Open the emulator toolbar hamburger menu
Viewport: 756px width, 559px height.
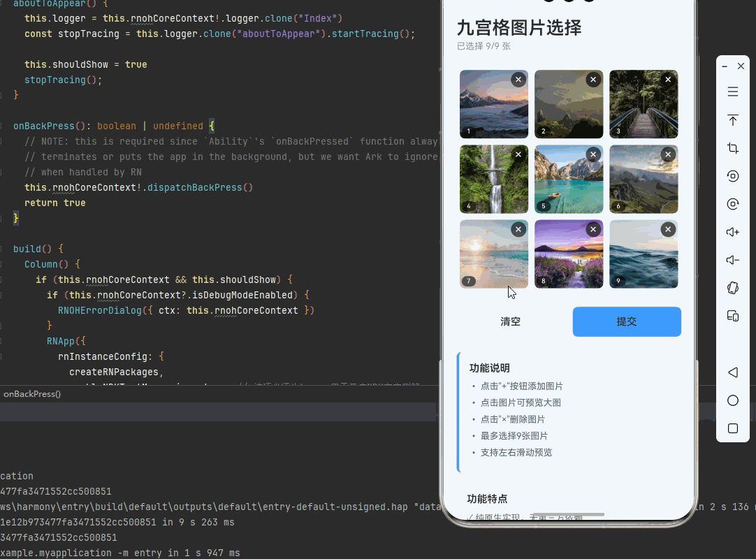[733, 92]
